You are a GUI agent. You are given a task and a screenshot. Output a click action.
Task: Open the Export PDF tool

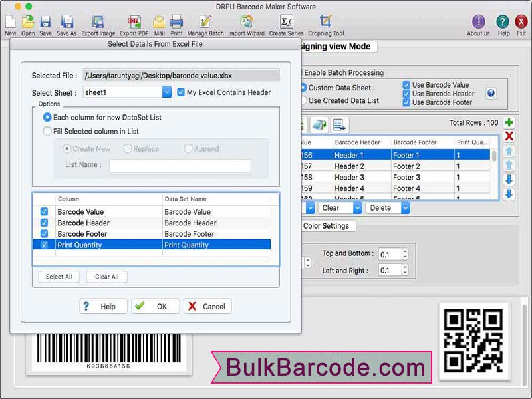(136, 22)
